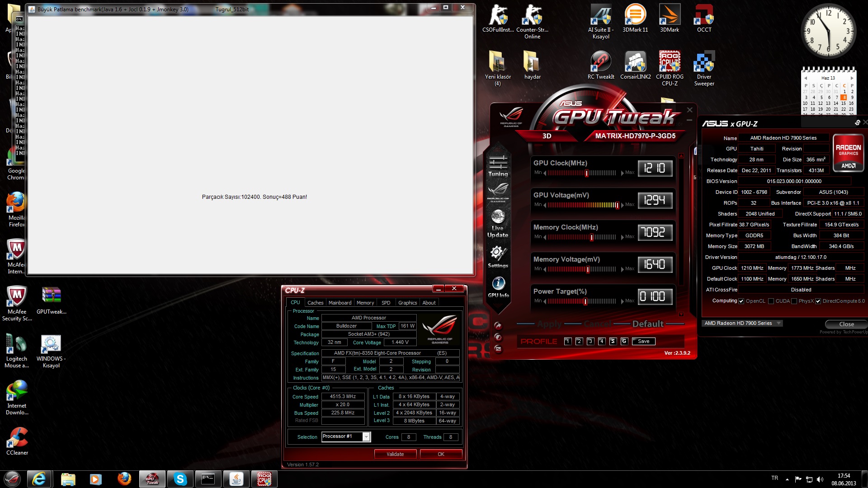Switch to About tab in CPU-Z
Viewport: 868px width, 488px height.
click(x=429, y=303)
